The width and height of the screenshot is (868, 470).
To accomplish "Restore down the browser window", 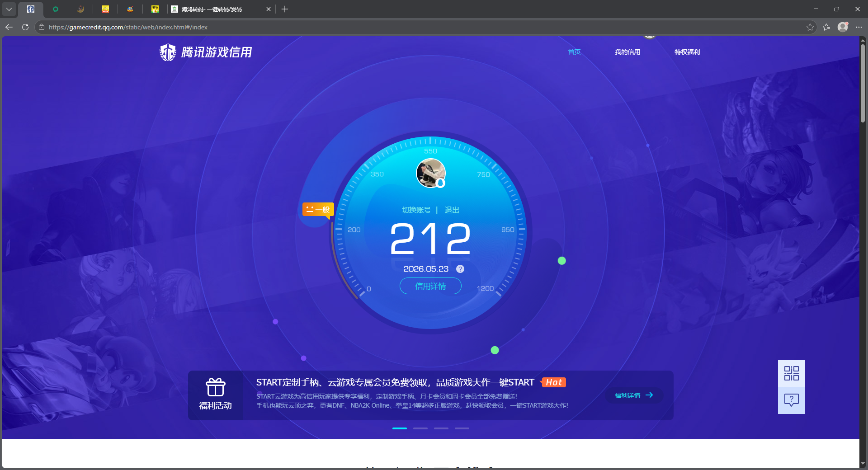I will 837,9.
